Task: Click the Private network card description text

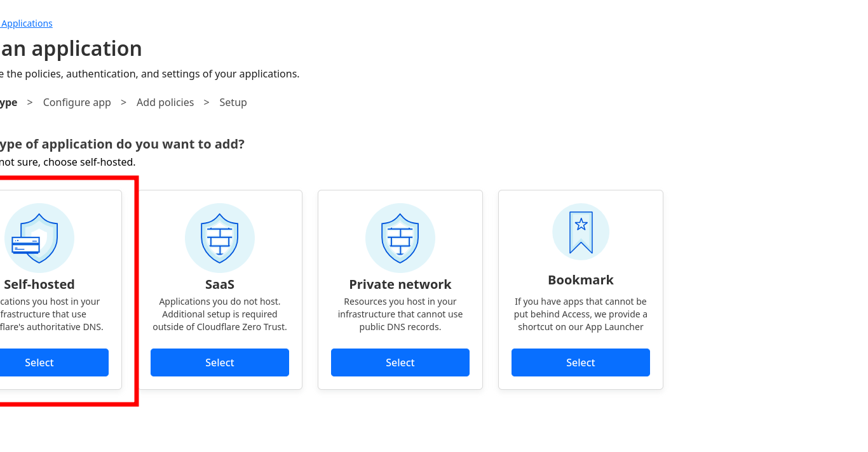Action: pos(400,314)
